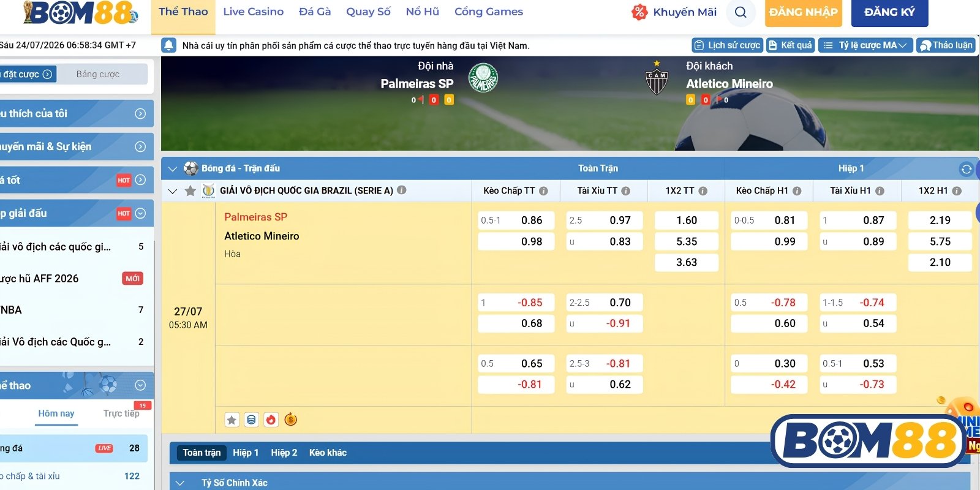Click the notification bell icon
980x490 pixels.
(x=168, y=45)
